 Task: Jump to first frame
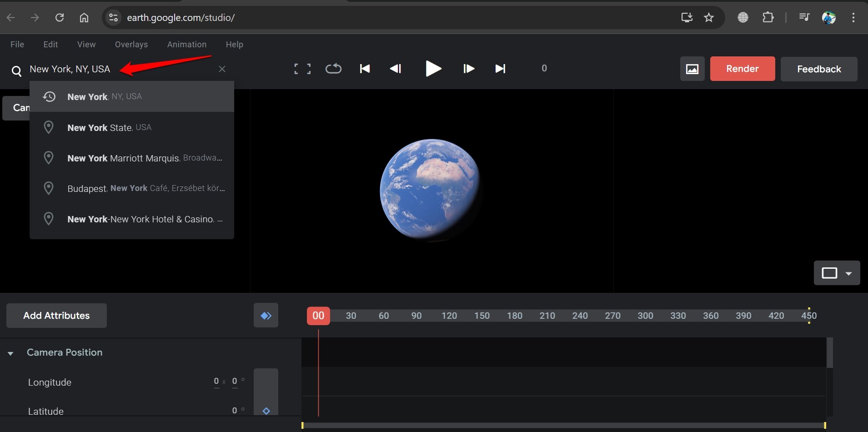pyautogui.click(x=365, y=69)
